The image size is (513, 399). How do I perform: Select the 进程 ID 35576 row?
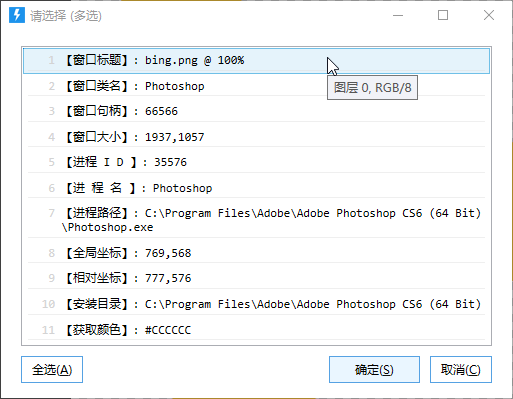point(256,162)
